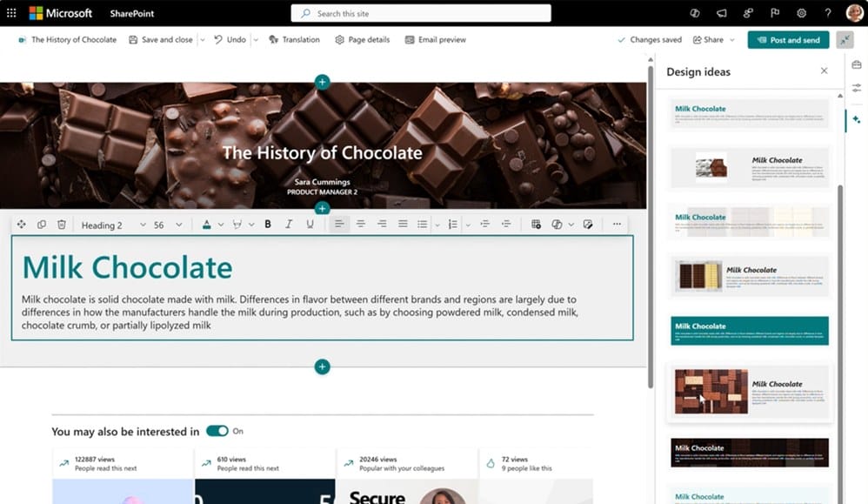
Task: Center-align the paragraph text
Action: coord(361,224)
